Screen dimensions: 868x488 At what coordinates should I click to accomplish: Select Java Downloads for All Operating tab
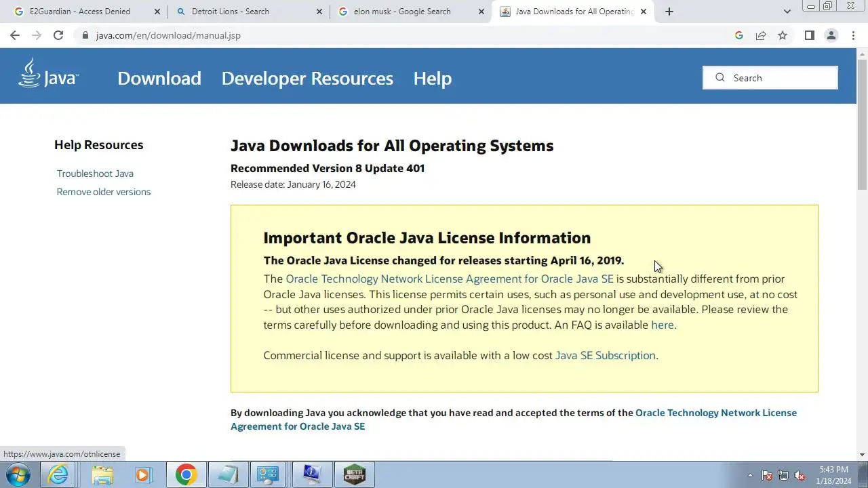click(573, 12)
